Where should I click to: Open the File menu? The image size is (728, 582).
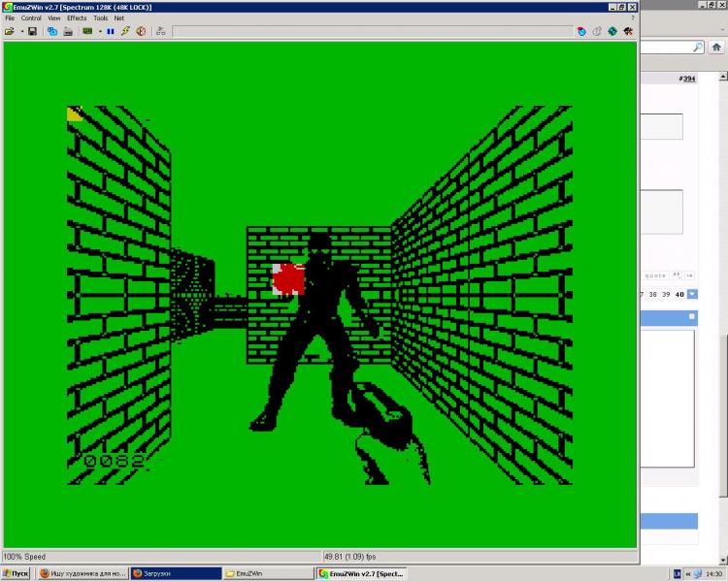[x=10, y=18]
